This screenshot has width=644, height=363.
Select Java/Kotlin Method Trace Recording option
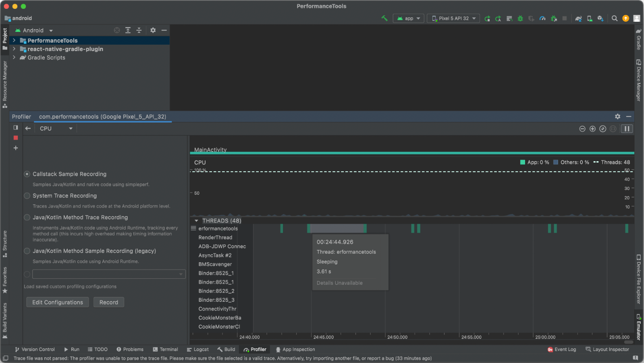point(27,218)
